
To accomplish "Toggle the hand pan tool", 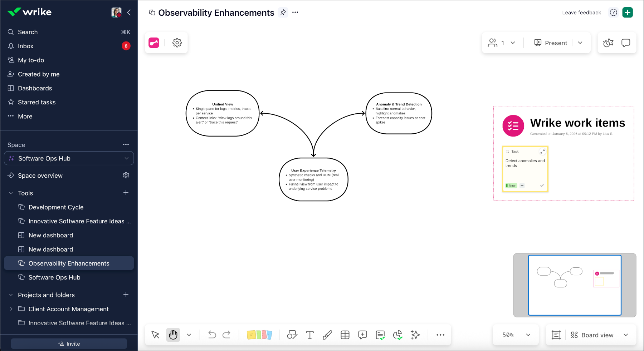I will click(x=173, y=335).
